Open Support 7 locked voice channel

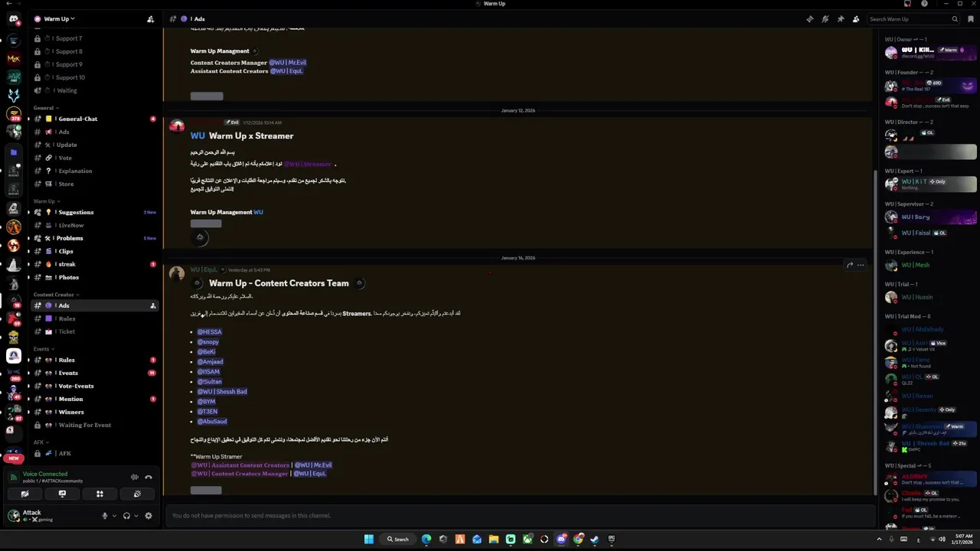click(x=94, y=38)
